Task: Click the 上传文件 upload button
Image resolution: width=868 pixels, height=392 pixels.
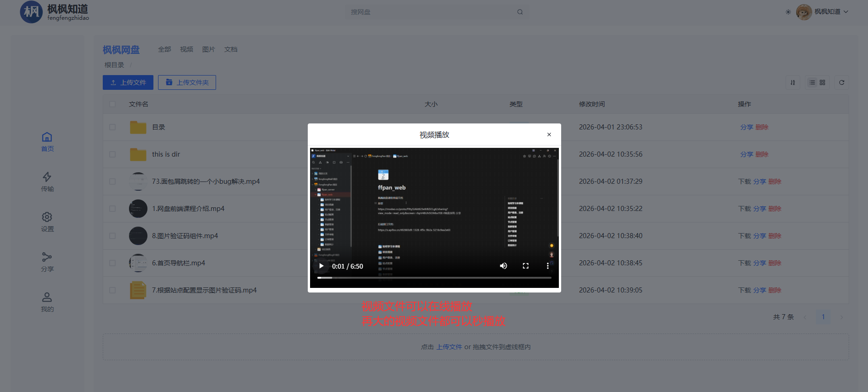Action: tap(128, 82)
